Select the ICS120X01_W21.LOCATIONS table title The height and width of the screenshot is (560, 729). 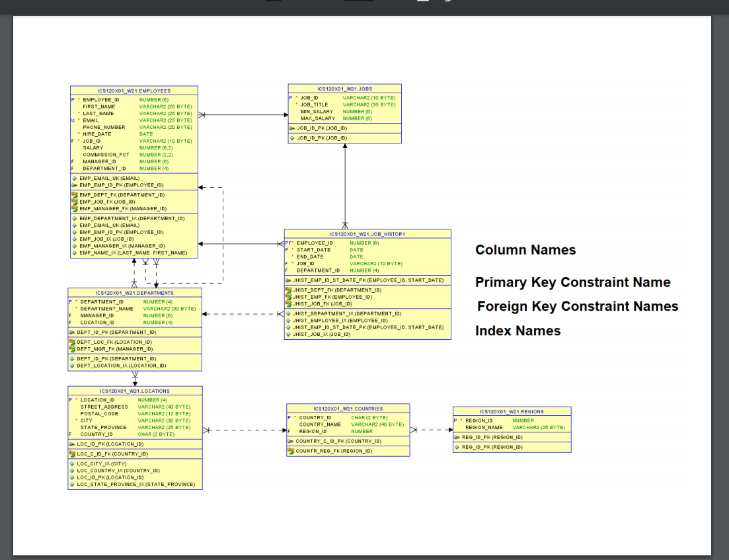pyautogui.click(x=135, y=391)
